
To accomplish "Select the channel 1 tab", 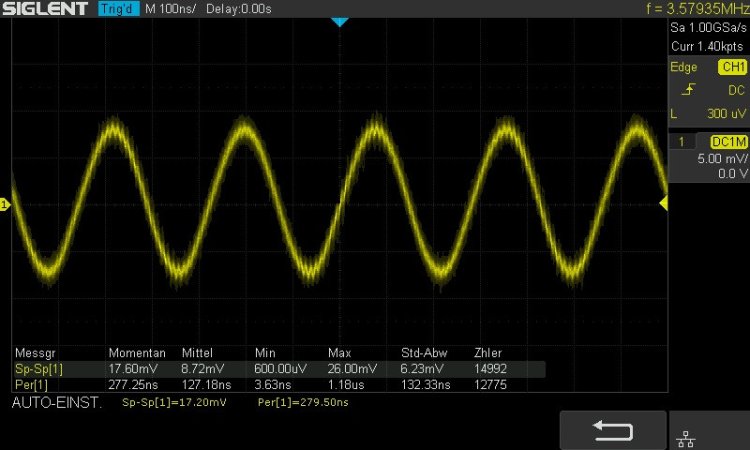I will coord(681,143).
